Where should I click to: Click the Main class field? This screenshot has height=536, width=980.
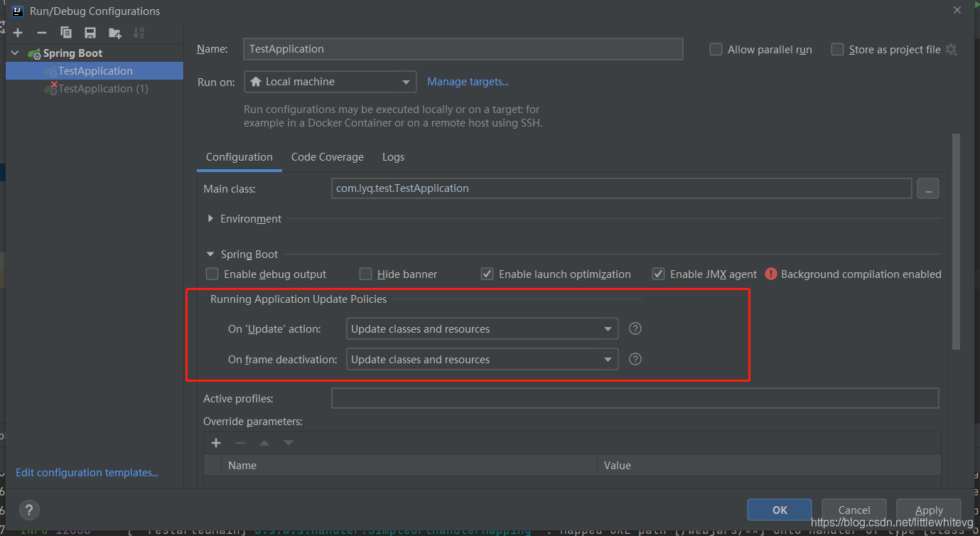[622, 188]
